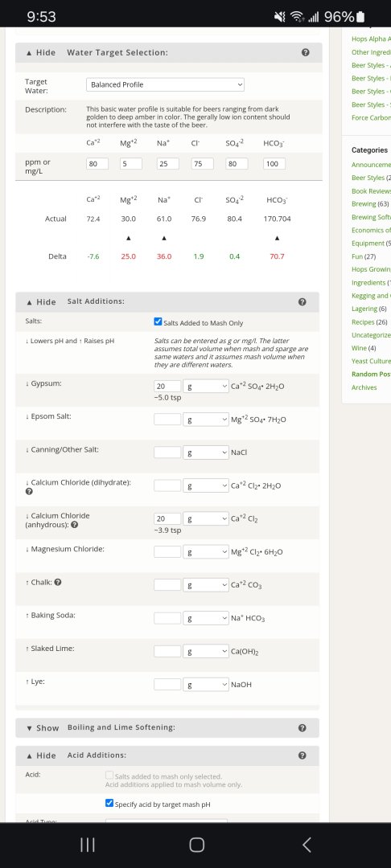Open the Chalk help icon
391x868 pixels.
click(x=58, y=583)
